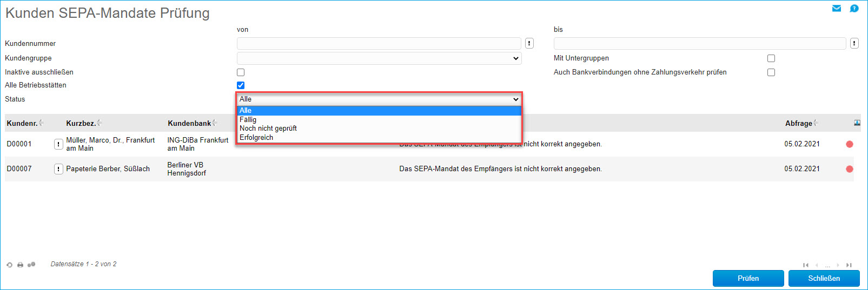Screen dimensions: 868x290
Task: Open the info icon for customer D00007
Action: click(x=58, y=169)
